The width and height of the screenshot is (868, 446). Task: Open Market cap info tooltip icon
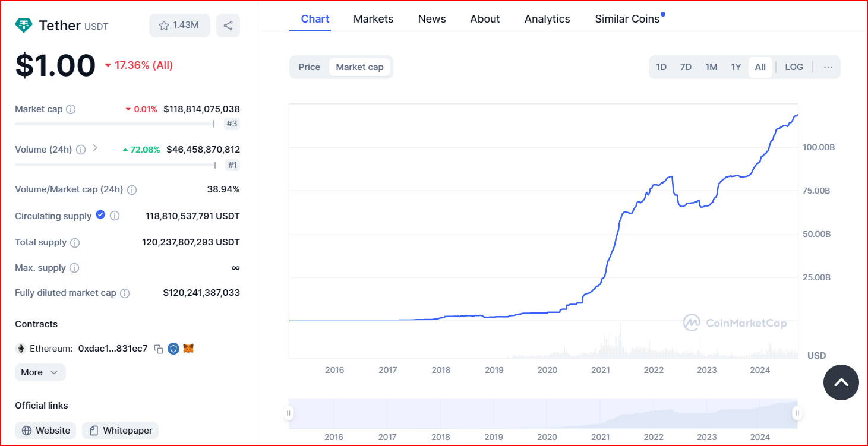71,109
